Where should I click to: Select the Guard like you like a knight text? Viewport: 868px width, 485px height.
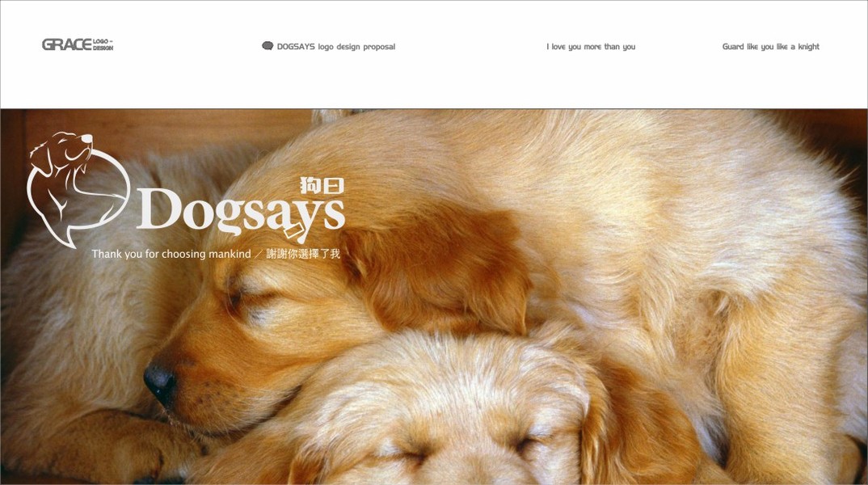click(x=770, y=47)
